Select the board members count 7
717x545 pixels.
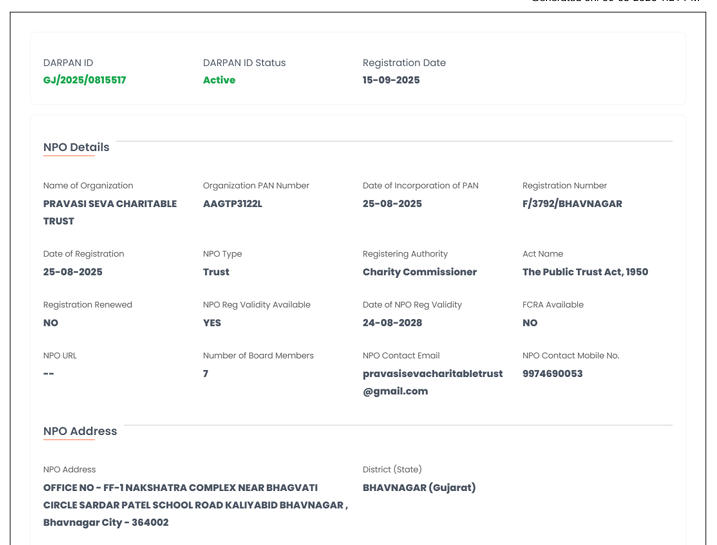click(206, 374)
